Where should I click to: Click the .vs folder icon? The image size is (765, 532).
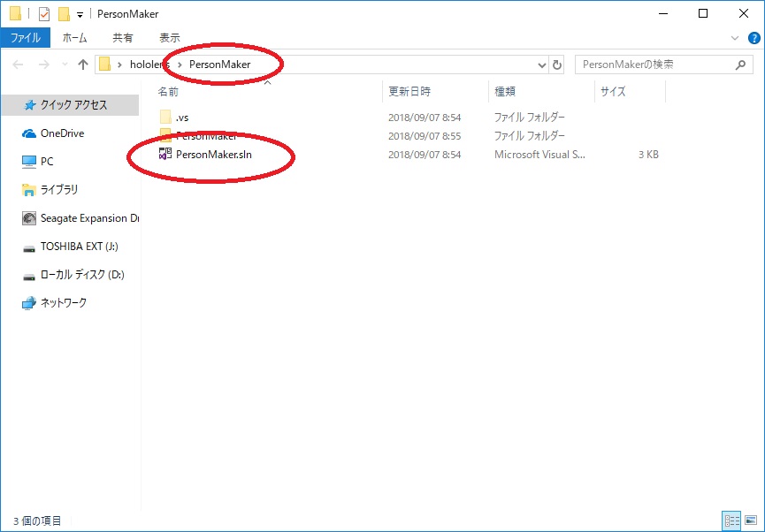tap(165, 117)
